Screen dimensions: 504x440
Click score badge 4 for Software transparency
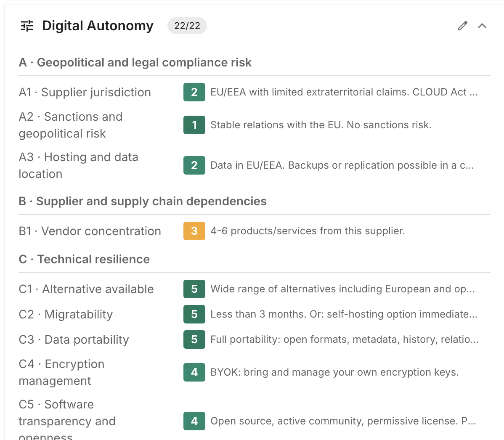point(194,421)
